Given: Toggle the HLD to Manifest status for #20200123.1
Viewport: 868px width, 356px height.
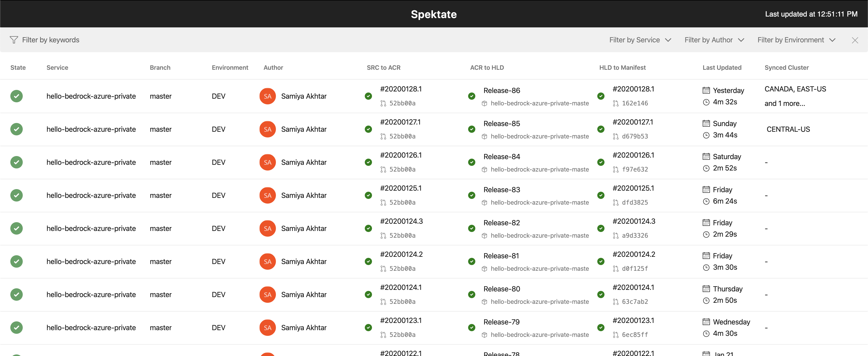Looking at the screenshot, I should click(x=601, y=327).
